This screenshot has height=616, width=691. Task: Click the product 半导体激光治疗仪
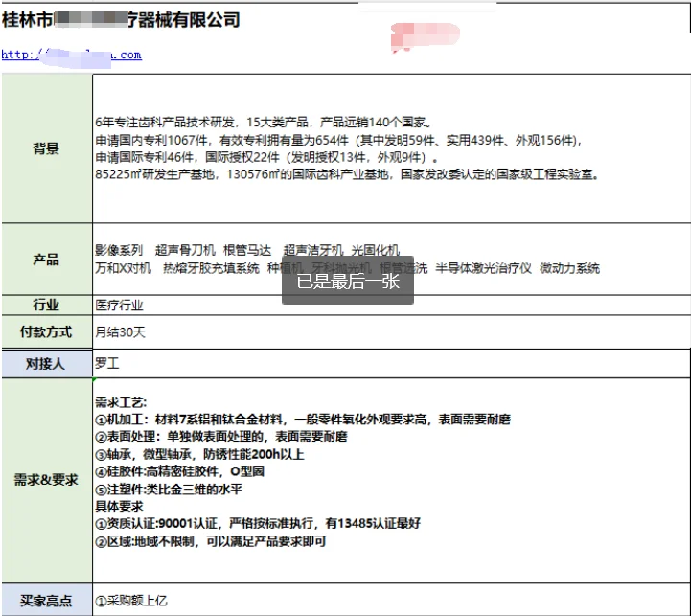(483, 268)
